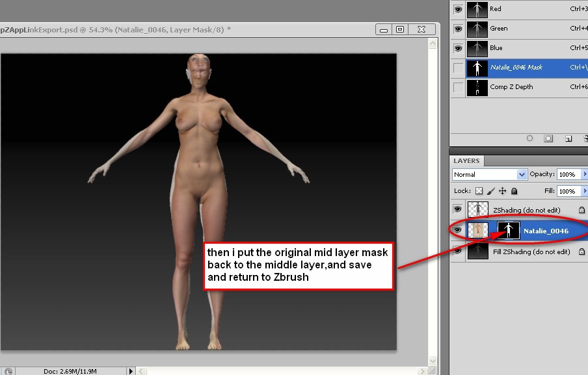The height and width of the screenshot is (375, 588).
Task: Hide the ZShading layer visibility eye
Action: click(x=458, y=209)
